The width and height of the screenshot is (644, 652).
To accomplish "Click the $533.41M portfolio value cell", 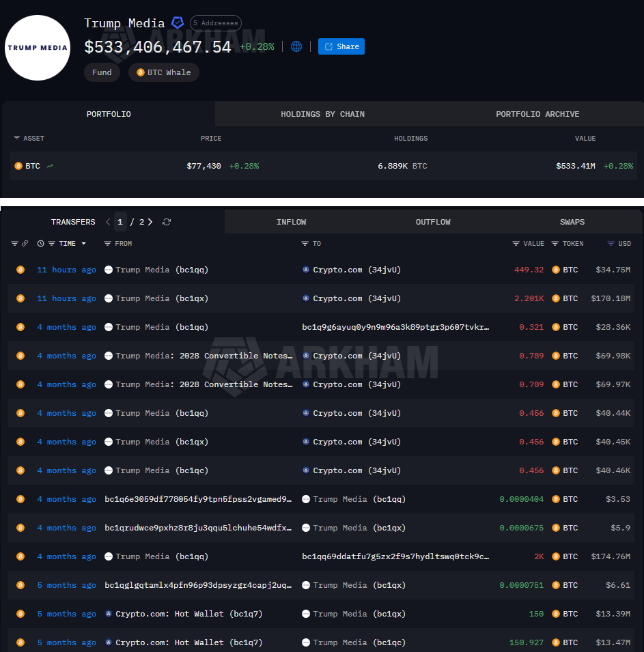I will [575, 166].
